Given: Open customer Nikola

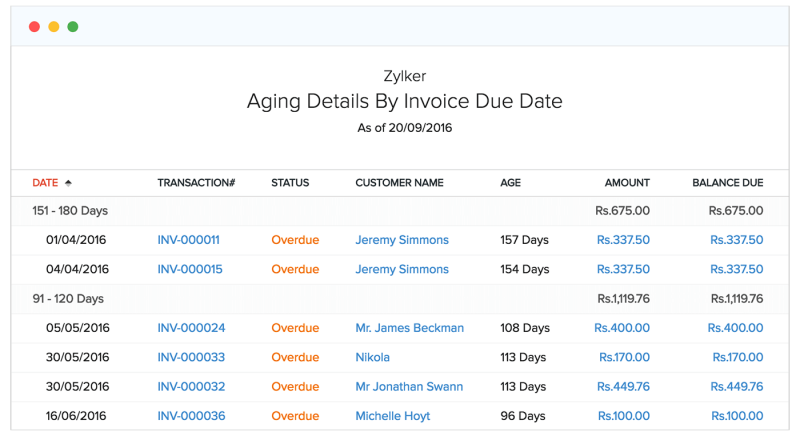Looking at the screenshot, I should pyautogui.click(x=372, y=357).
